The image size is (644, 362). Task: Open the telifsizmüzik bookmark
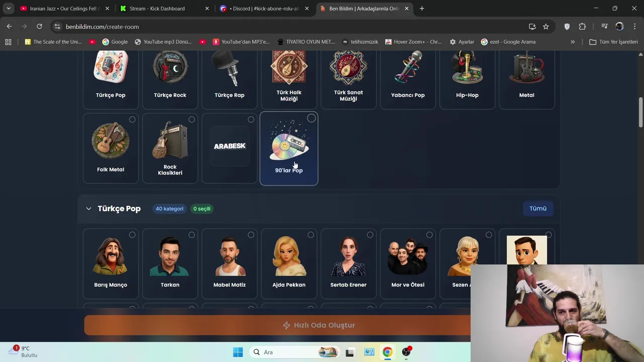(x=360, y=42)
